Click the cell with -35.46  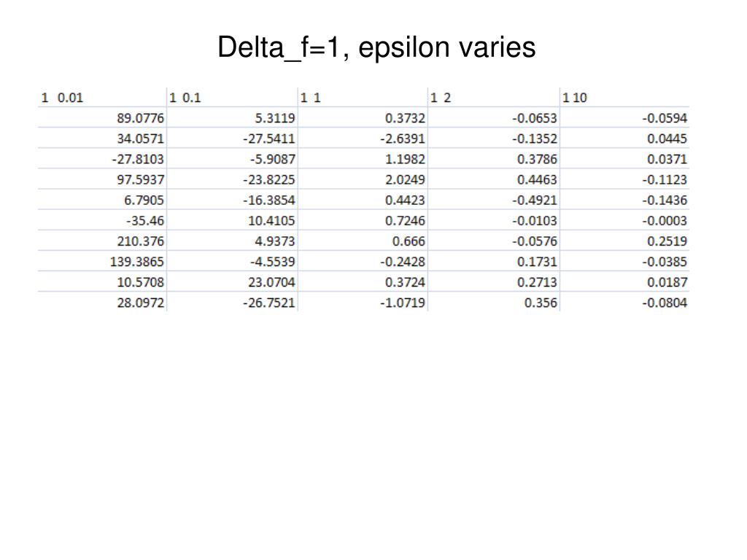point(102,220)
